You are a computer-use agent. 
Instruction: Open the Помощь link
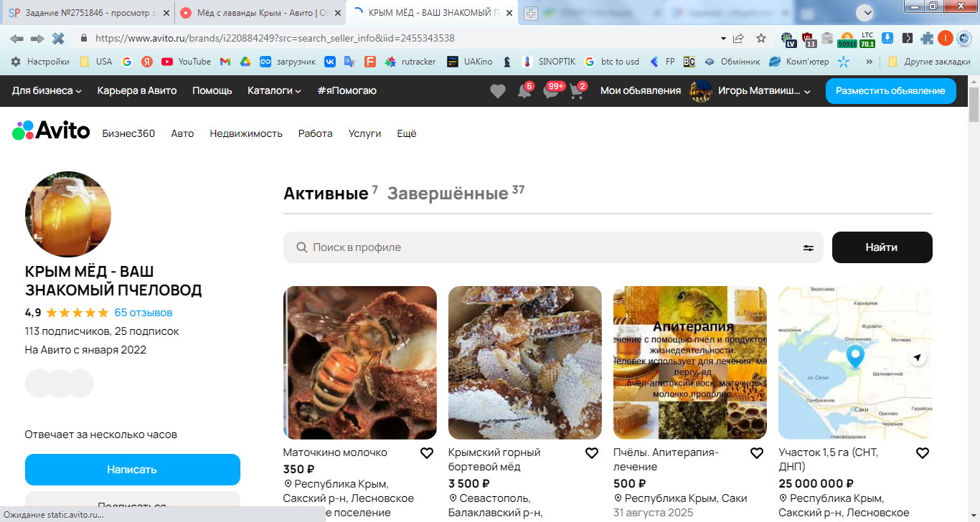(x=212, y=90)
